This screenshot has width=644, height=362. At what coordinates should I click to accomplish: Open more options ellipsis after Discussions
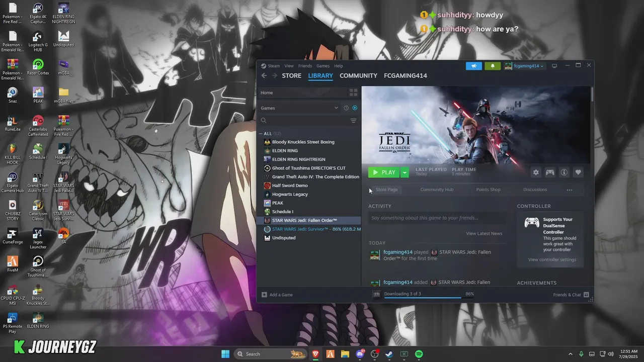click(x=570, y=190)
